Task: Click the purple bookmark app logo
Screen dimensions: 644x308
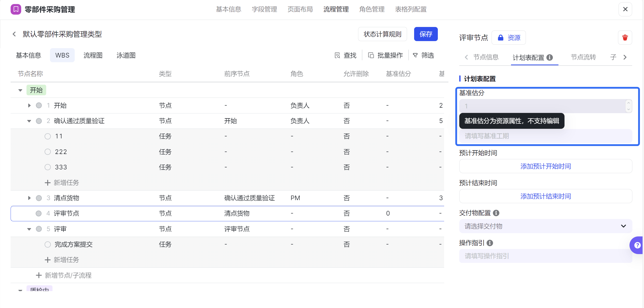Action: (16, 9)
